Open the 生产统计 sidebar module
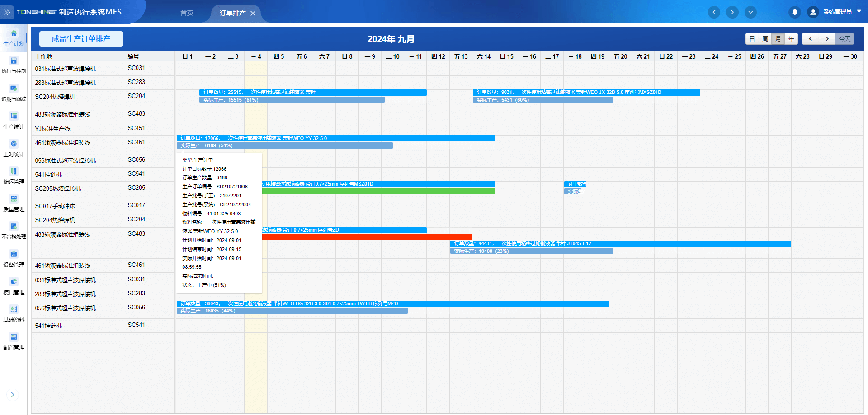This screenshot has width=868, height=415. (x=14, y=121)
